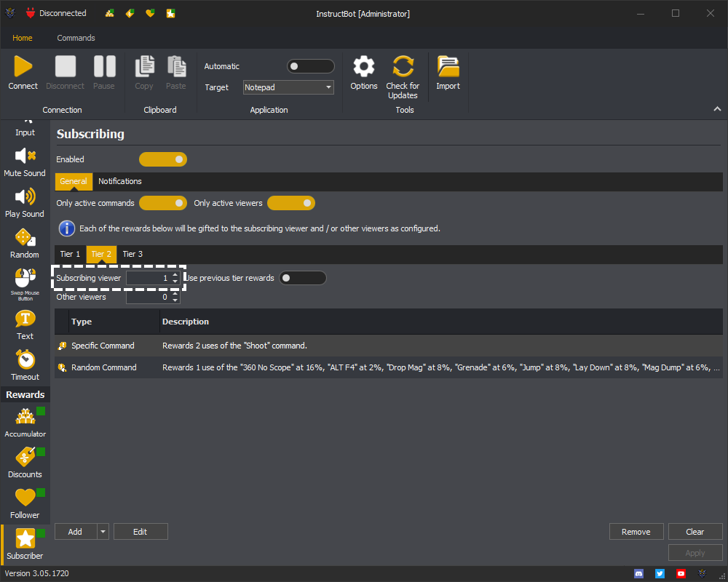Select the Random Command reward row
The image size is (728, 582).
pyautogui.click(x=389, y=367)
